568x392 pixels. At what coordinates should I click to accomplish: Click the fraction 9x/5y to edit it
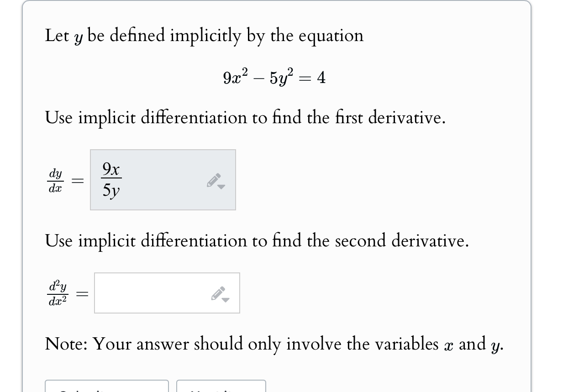[111, 180]
